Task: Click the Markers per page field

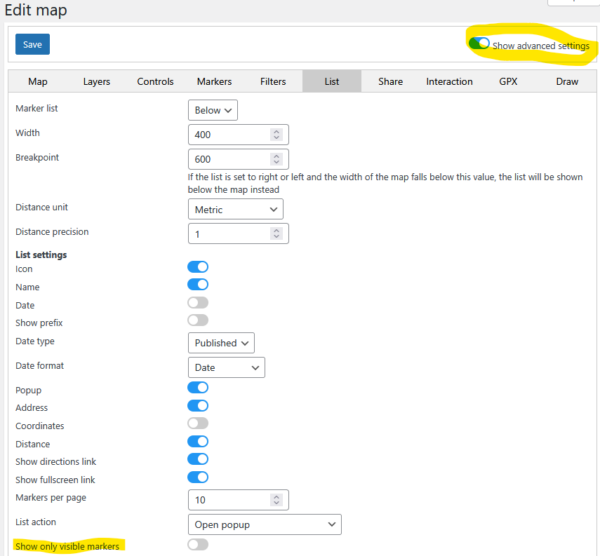Action: tap(228, 499)
